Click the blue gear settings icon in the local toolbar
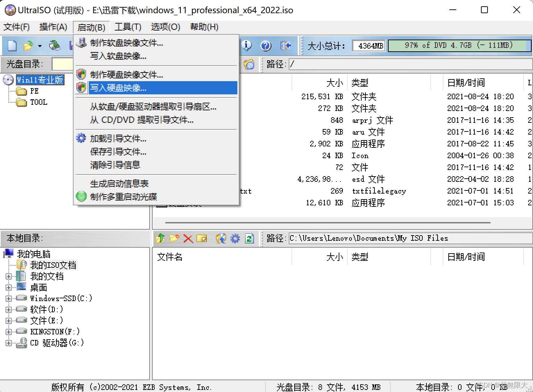Image resolution: width=533 pixels, height=392 pixels. tap(235, 238)
